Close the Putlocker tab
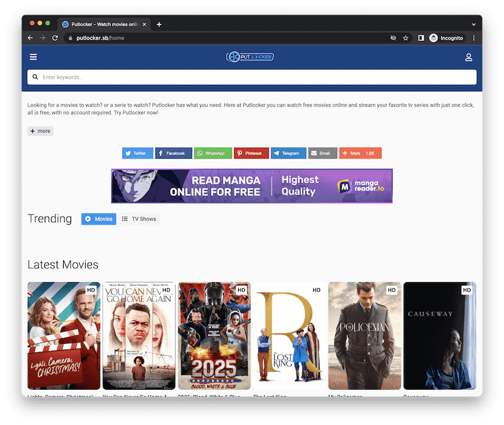 point(144,25)
